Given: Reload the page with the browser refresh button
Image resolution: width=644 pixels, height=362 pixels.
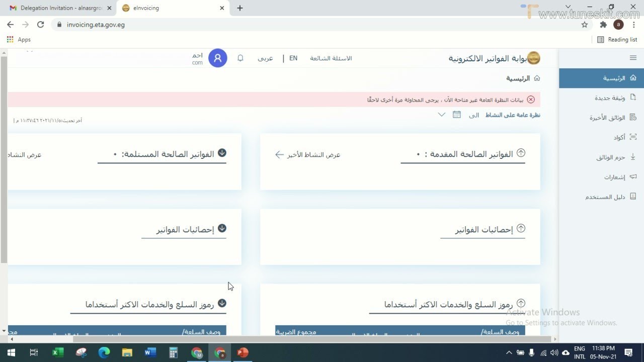Looking at the screenshot, I should click(41, 24).
